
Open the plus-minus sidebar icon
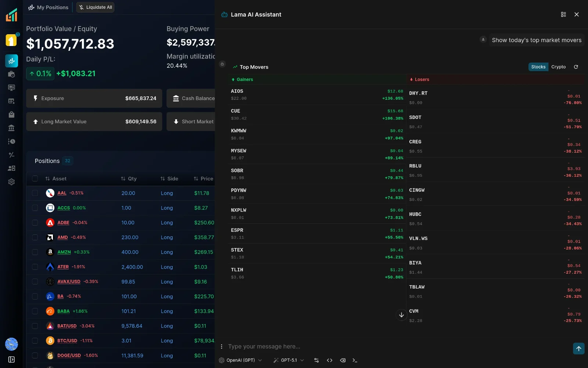pyautogui.click(x=11, y=155)
